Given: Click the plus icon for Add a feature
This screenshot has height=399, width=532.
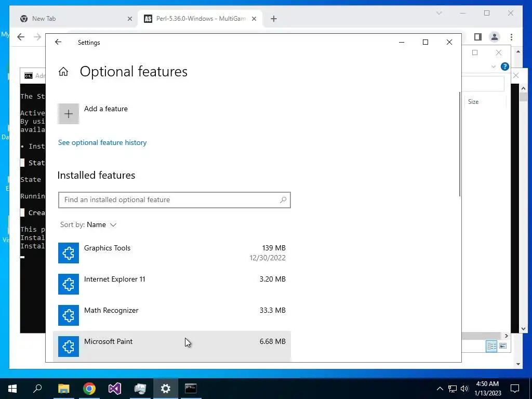Looking at the screenshot, I should click(x=69, y=114).
